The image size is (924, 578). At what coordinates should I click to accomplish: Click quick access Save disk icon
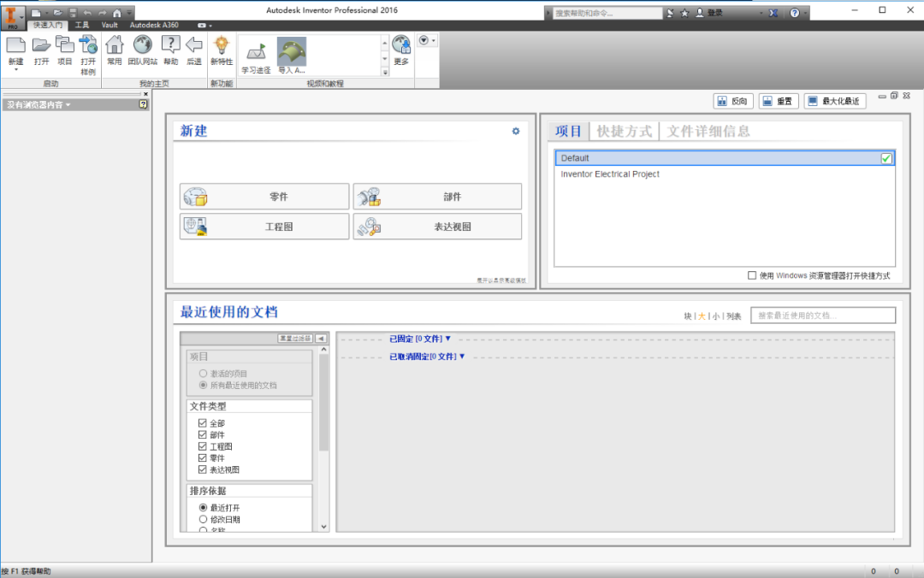point(73,12)
